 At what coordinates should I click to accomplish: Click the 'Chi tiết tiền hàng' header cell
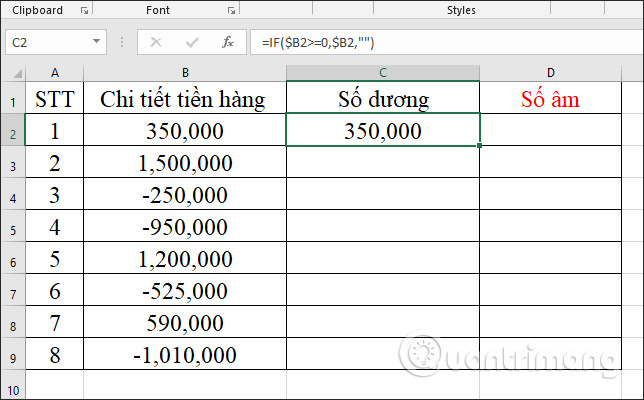click(x=185, y=98)
